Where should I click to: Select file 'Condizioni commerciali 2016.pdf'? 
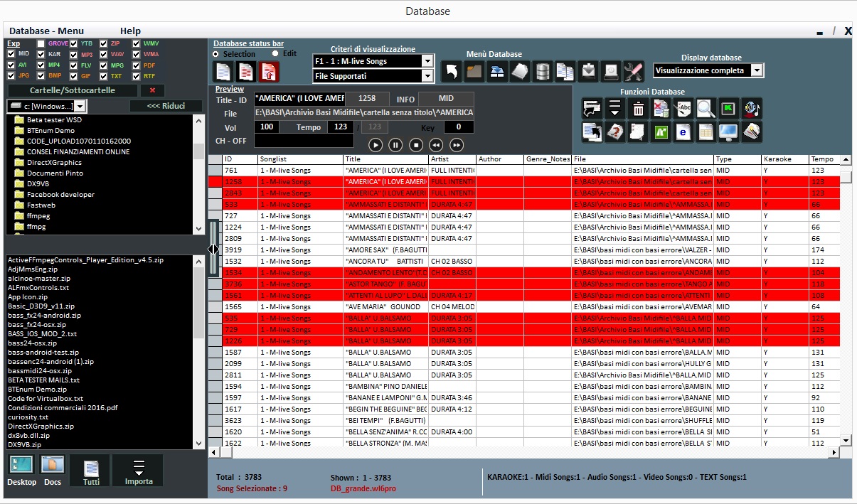63,408
